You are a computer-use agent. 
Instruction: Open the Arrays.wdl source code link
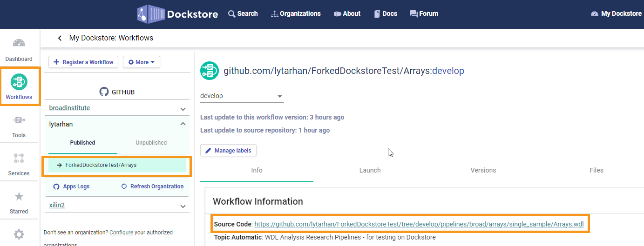pyautogui.click(x=419, y=224)
